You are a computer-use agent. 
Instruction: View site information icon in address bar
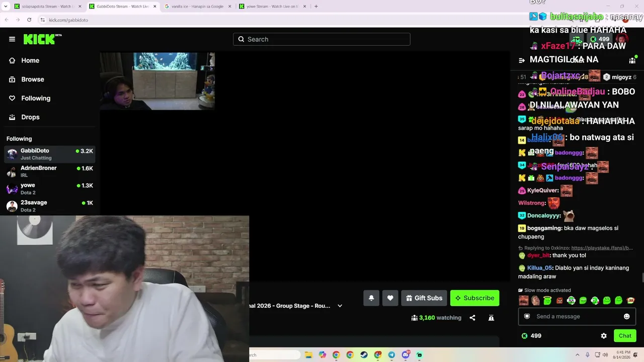43,20
